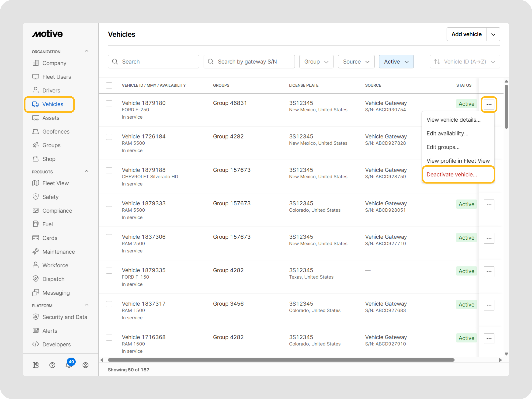
Task: Open the user profile icon
Action: 85,365
